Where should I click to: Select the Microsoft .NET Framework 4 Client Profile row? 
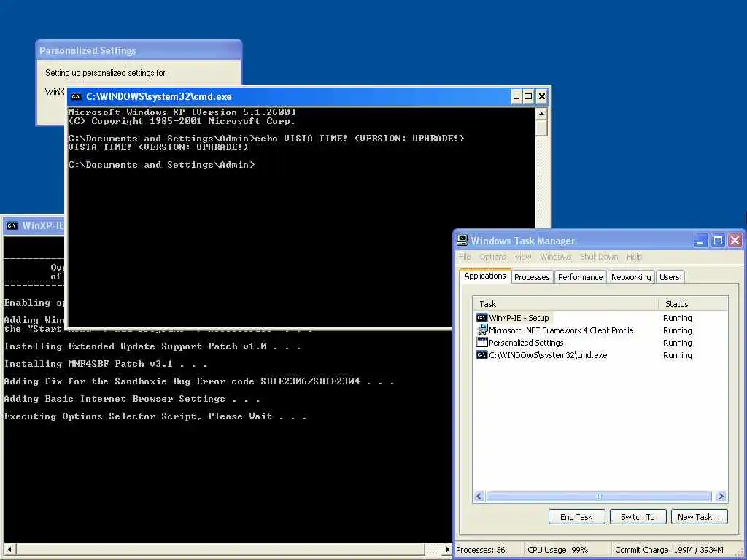[601, 330]
